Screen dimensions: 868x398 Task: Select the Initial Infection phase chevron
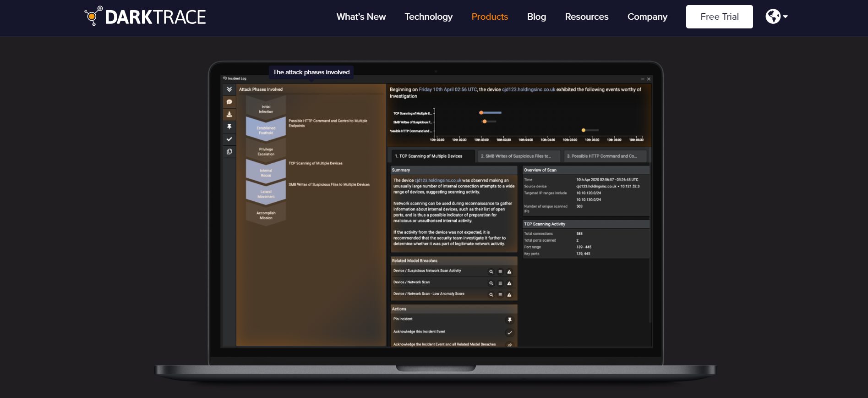coord(266,108)
